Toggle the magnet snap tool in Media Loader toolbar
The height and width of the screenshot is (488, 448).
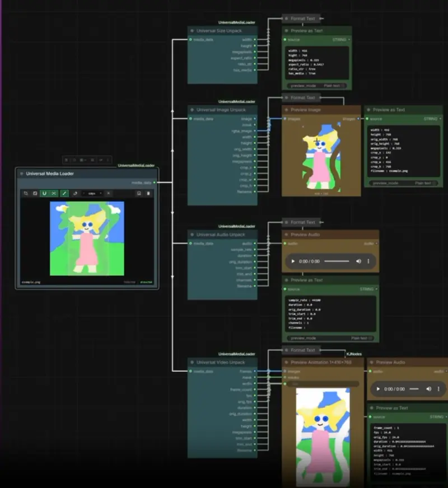[44, 193]
